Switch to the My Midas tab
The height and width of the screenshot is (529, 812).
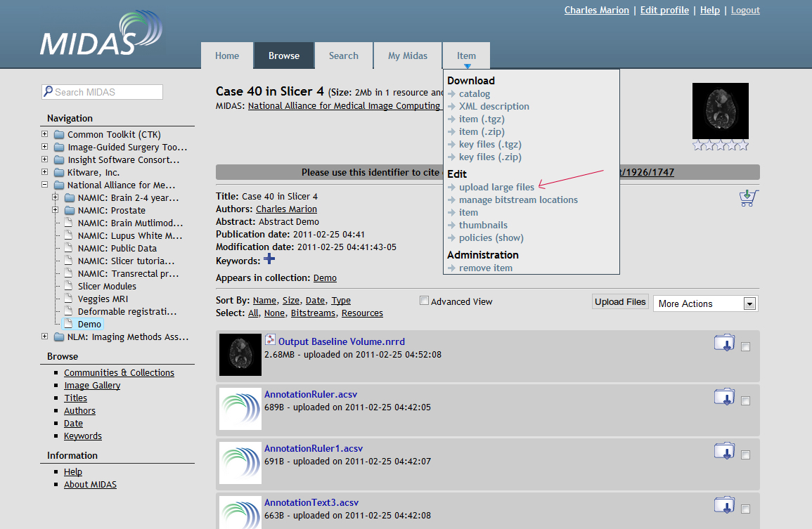click(408, 56)
